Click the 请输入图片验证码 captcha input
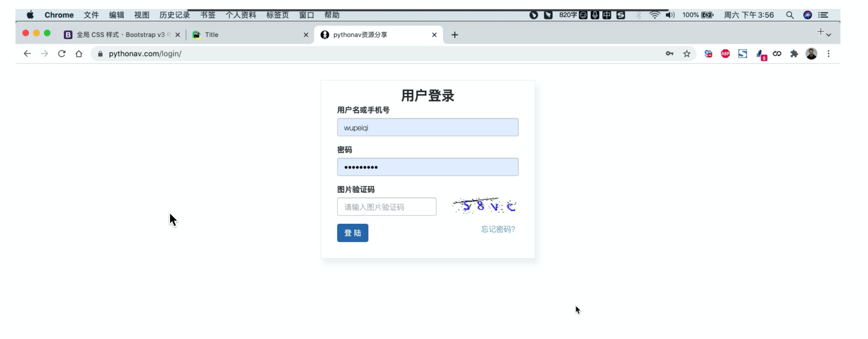The height and width of the screenshot is (339, 868). pos(387,207)
